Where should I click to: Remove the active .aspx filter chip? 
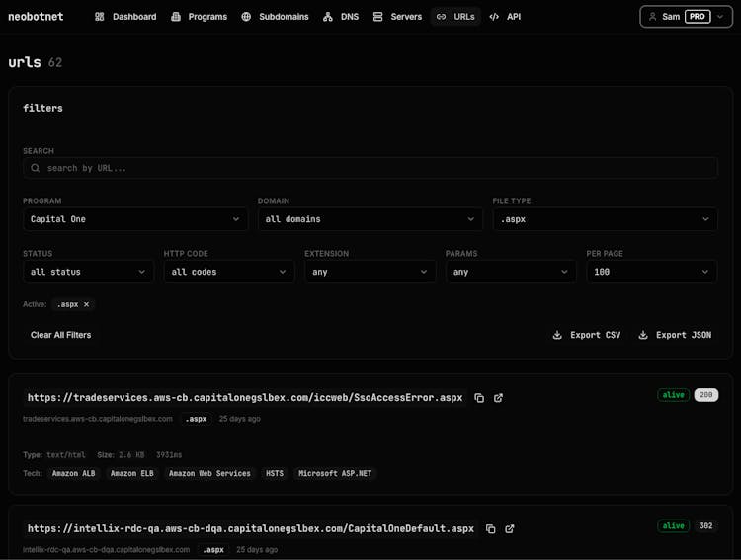(86, 304)
